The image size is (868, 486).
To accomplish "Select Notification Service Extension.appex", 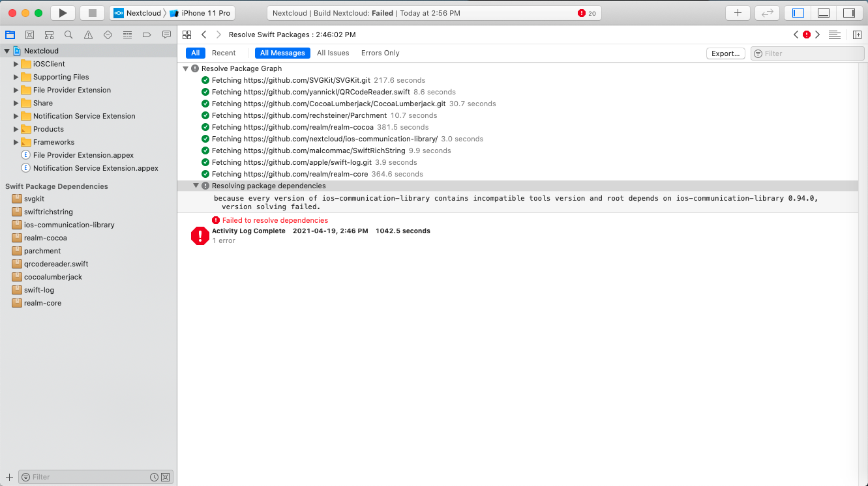I will pyautogui.click(x=95, y=168).
